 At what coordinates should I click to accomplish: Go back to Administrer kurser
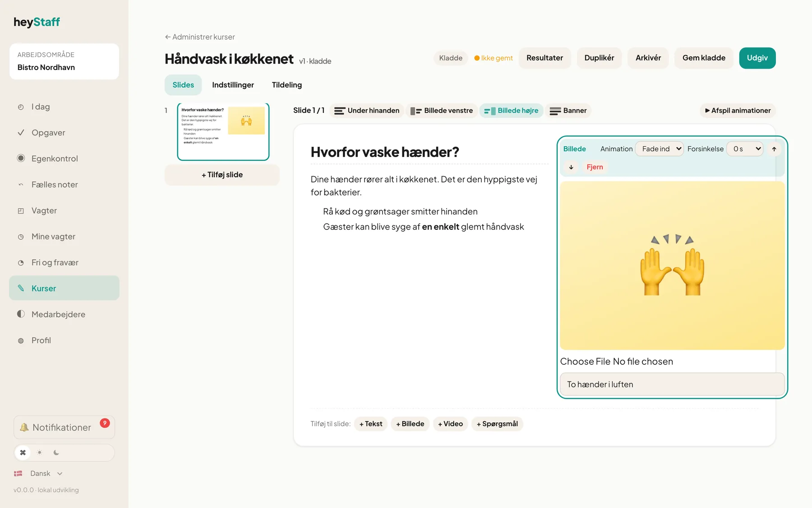(200, 37)
